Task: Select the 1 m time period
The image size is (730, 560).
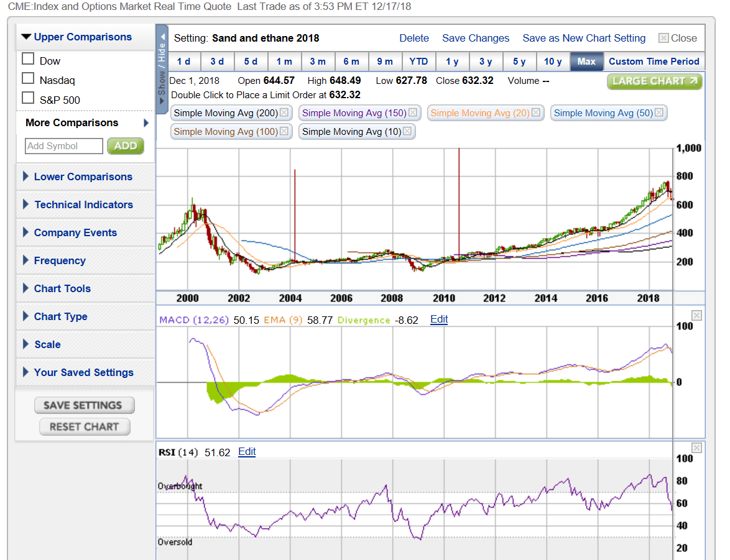Action: (x=284, y=62)
